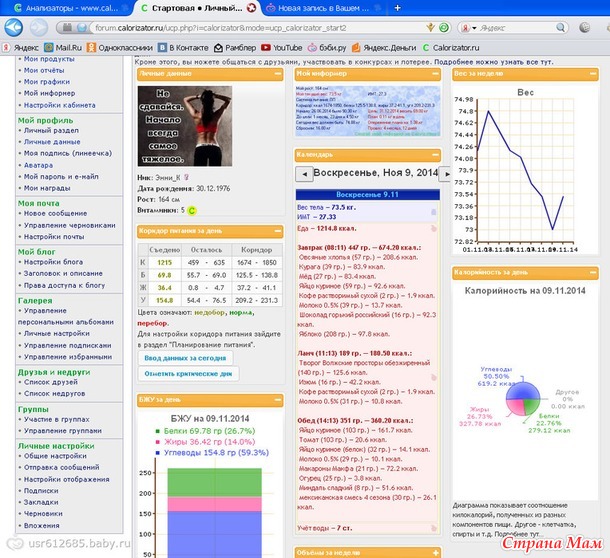This screenshot has width=610, height=558.
Task: Open Моя подпись (линеечка) link
Action: coord(68,153)
